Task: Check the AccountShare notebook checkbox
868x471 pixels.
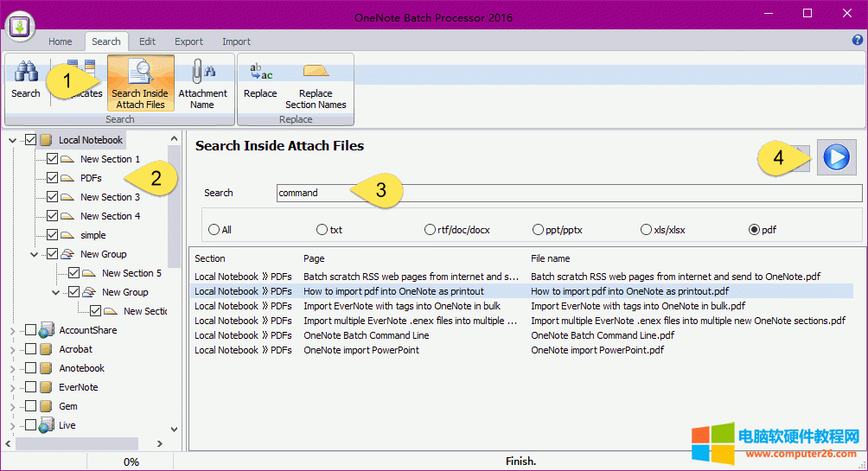Action: tap(31, 330)
